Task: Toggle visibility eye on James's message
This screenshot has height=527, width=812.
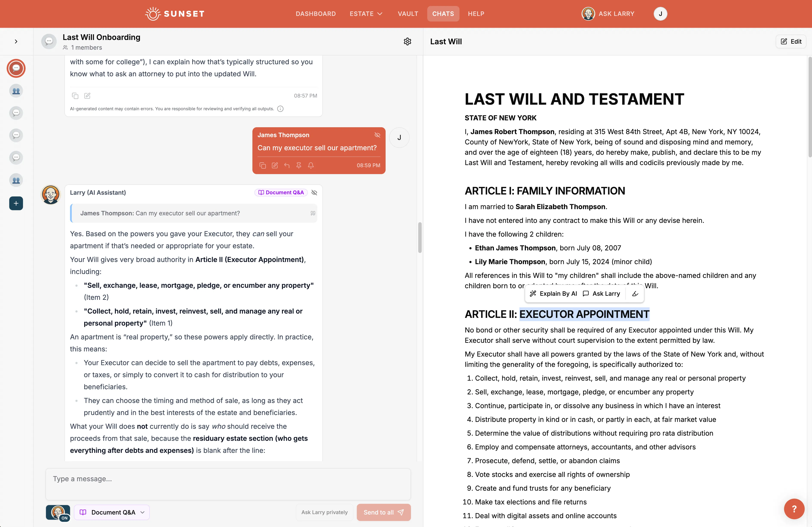Action: pyautogui.click(x=377, y=135)
